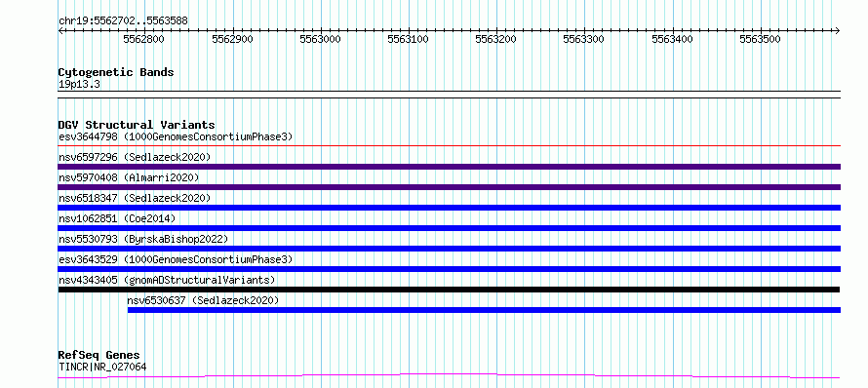Click the nsv5530793 (ByrskaBishop2022) label
Viewport: 868px width, 388px height.
pos(143,239)
